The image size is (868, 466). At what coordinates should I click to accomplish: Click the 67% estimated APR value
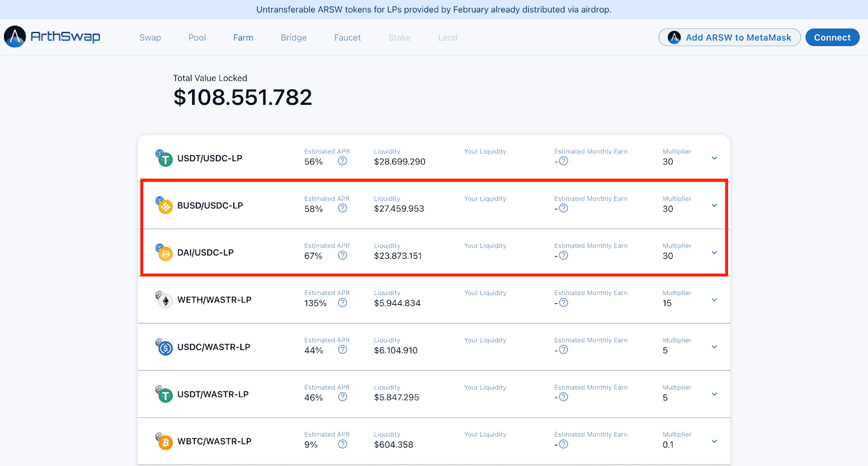coord(314,256)
